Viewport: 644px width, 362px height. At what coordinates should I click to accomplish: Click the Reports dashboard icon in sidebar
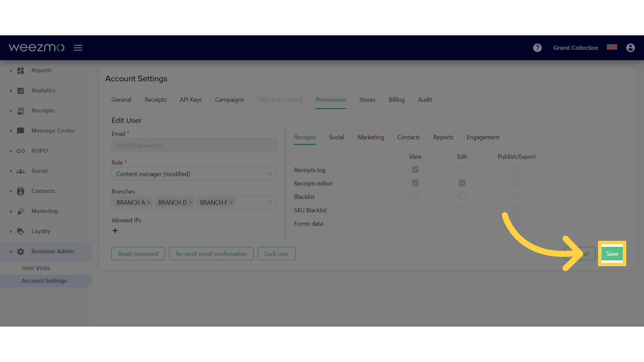click(20, 70)
